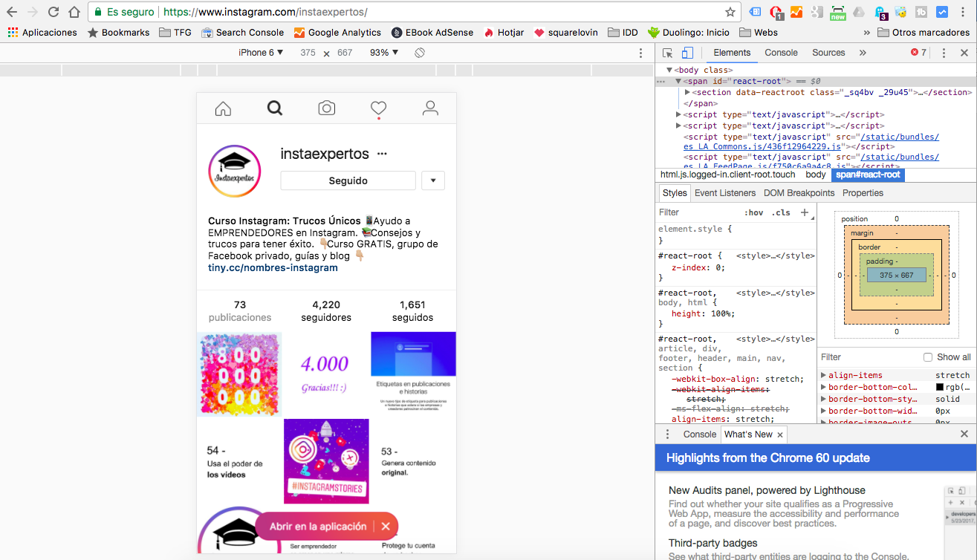
Task: View 1,651 seguidos list
Action: (x=412, y=310)
